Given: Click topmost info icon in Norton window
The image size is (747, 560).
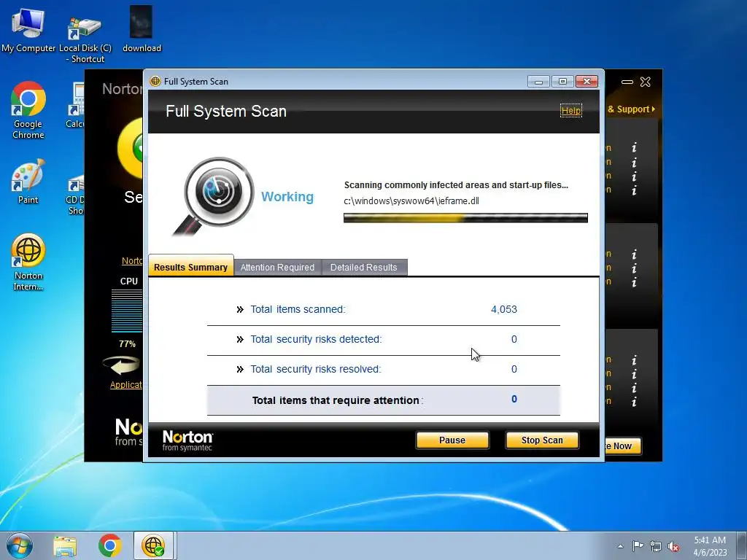Looking at the screenshot, I should pos(634,147).
